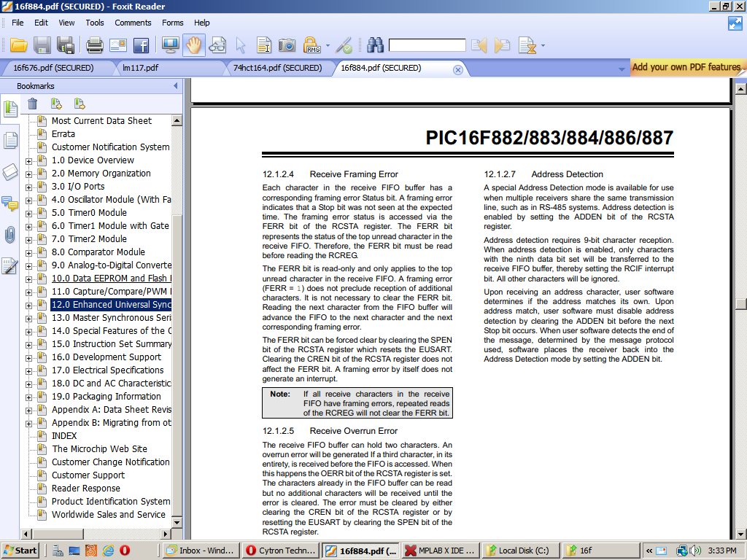Click the Find Previous arrow icon
Image resolution: width=747 pixels, height=560 pixels.
[x=479, y=46]
